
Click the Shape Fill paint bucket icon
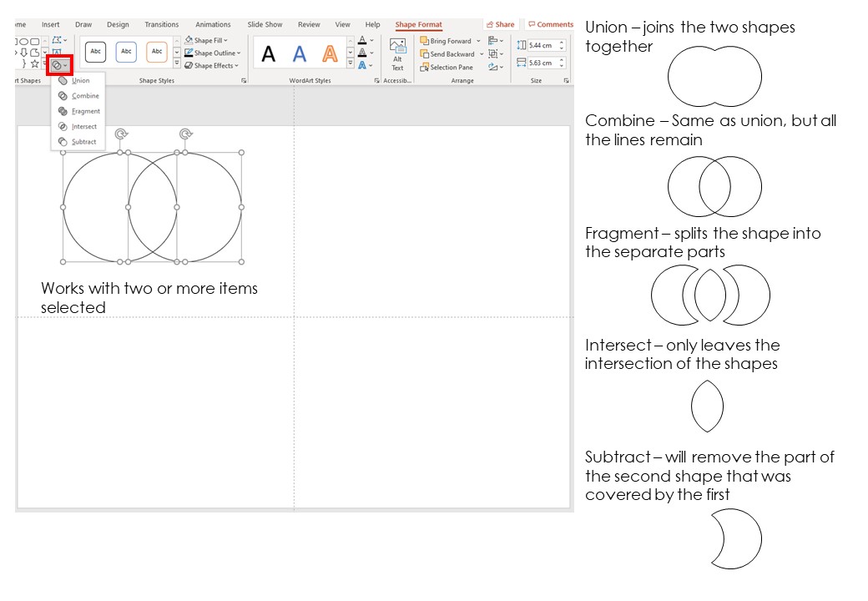(189, 38)
